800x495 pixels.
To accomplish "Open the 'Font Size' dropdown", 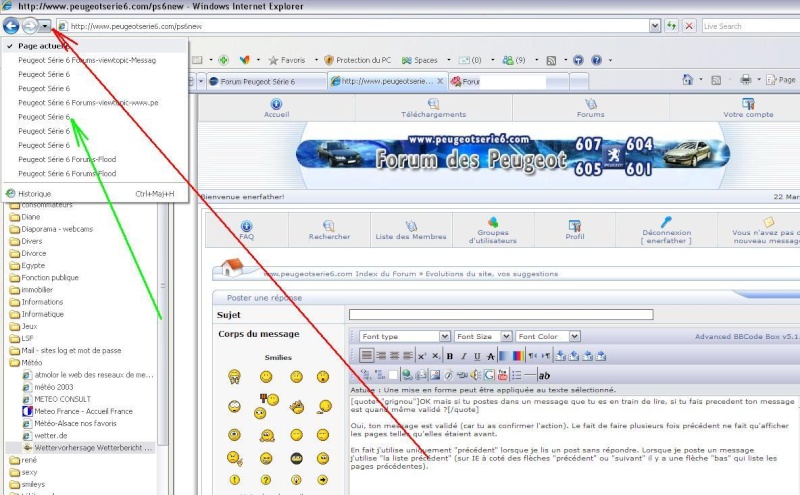I will pyautogui.click(x=483, y=336).
